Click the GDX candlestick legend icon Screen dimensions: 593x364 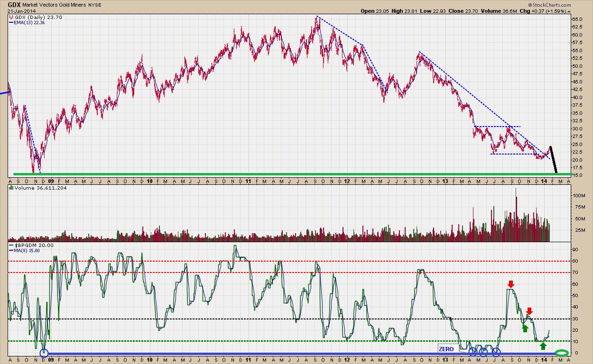click(x=11, y=18)
